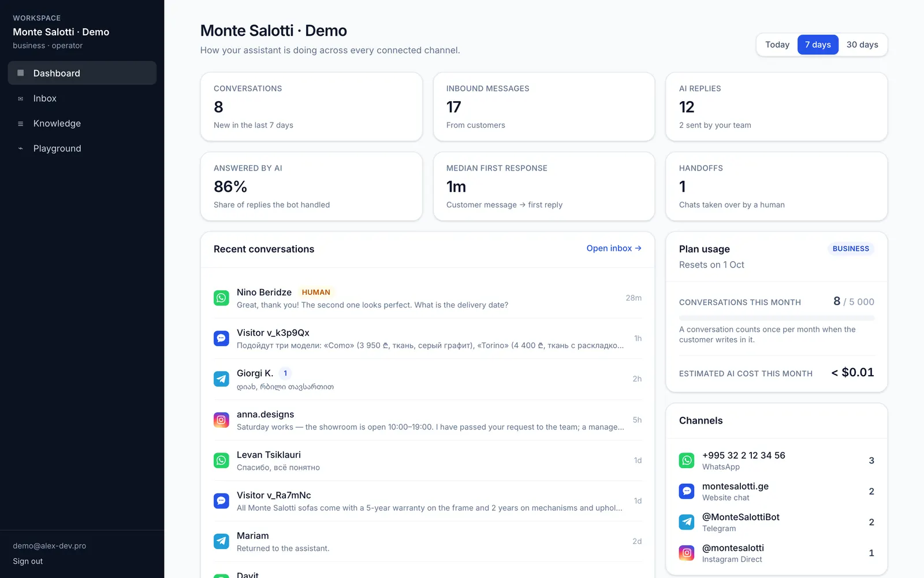Open the Knowledge section
The width and height of the screenshot is (924, 578).
click(82, 123)
